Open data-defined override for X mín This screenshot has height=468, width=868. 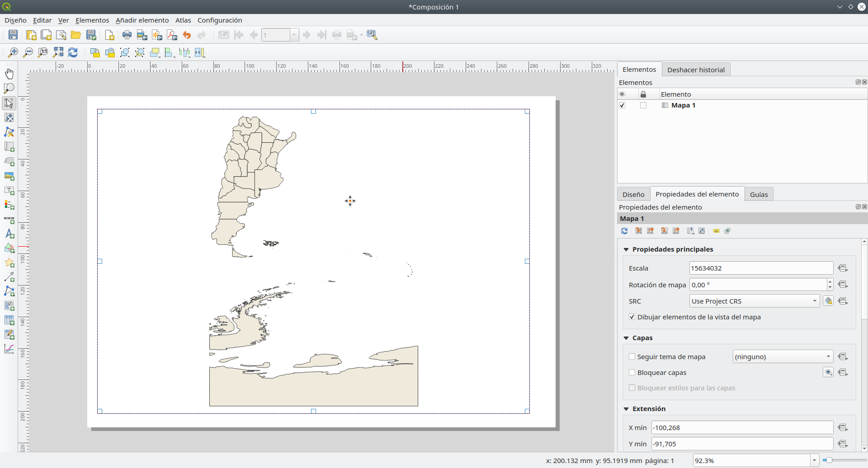(843, 427)
